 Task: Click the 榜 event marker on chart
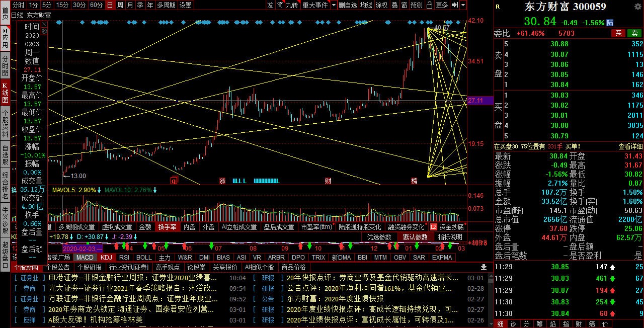click(x=414, y=180)
